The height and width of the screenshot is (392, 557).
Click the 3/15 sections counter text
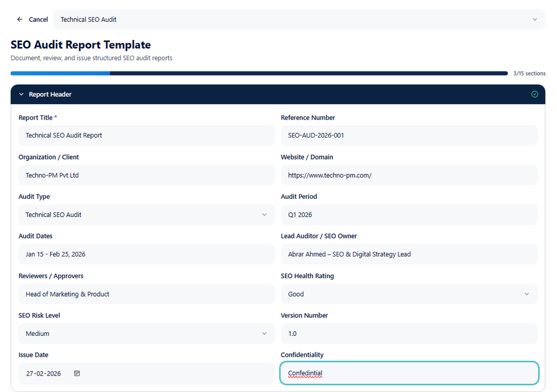click(529, 74)
